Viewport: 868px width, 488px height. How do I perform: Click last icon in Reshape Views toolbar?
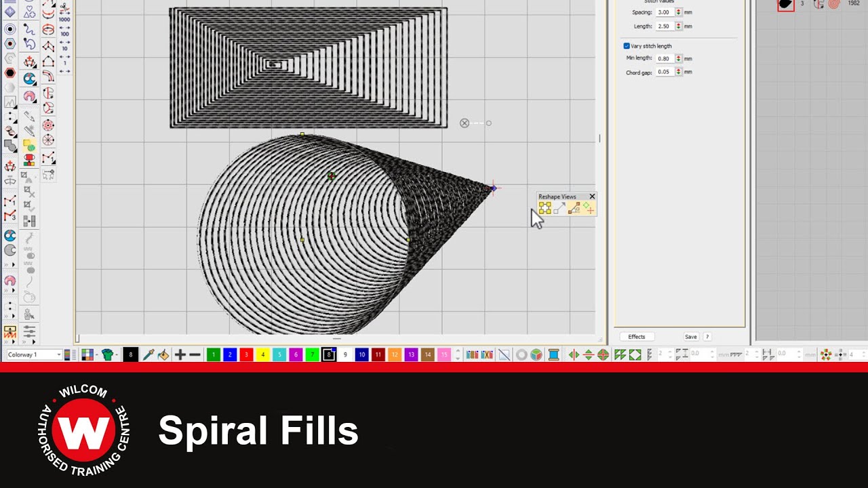(x=589, y=209)
